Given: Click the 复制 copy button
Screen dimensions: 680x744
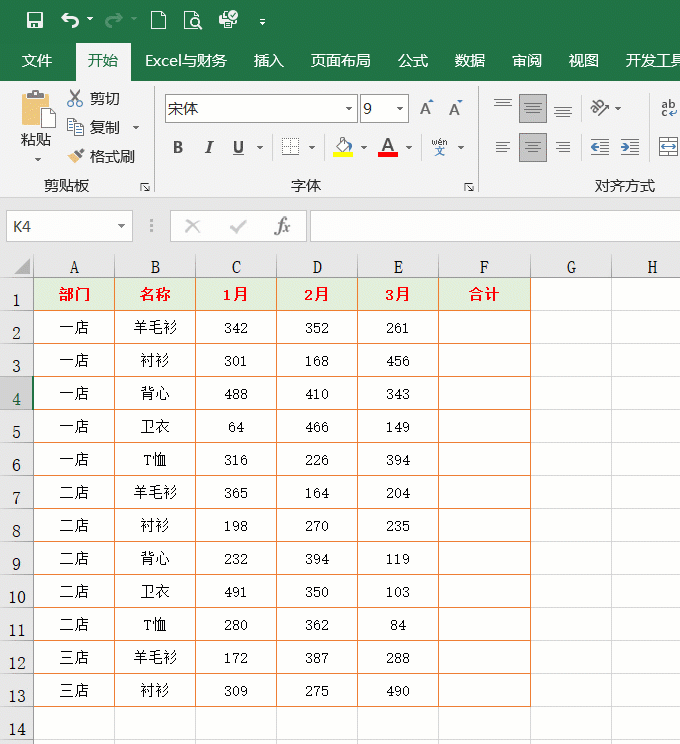Looking at the screenshot, I should (93, 127).
